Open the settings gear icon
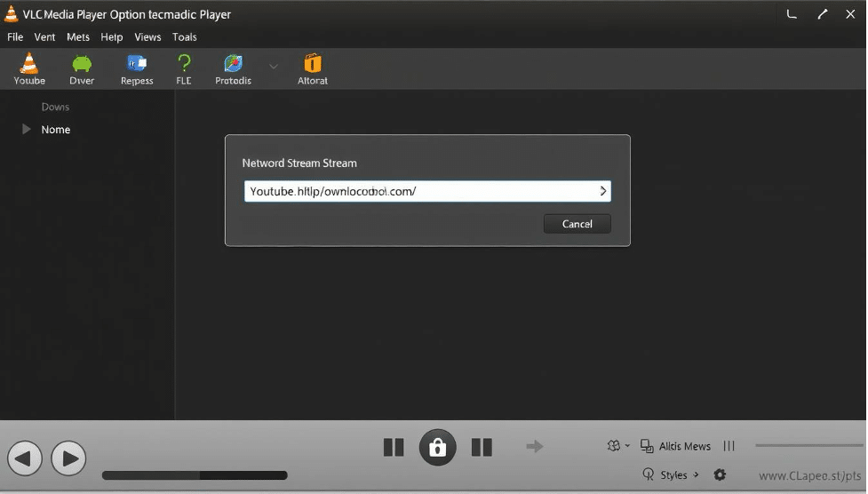Image resolution: width=868 pixels, height=494 pixels. tap(720, 474)
